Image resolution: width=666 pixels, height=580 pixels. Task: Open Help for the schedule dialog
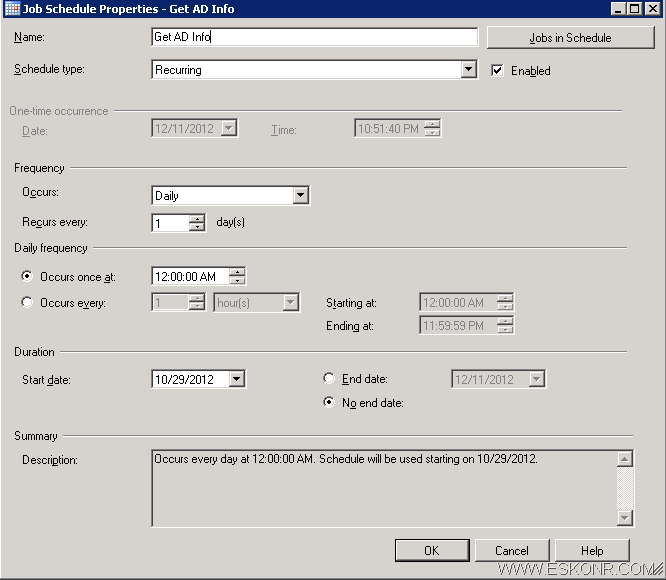(592, 551)
